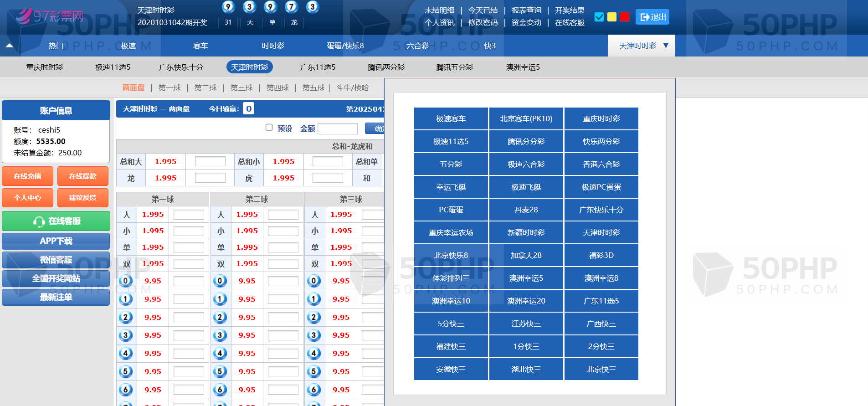
Task: Click the 金额 amount input field
Action: click(337, 128)
